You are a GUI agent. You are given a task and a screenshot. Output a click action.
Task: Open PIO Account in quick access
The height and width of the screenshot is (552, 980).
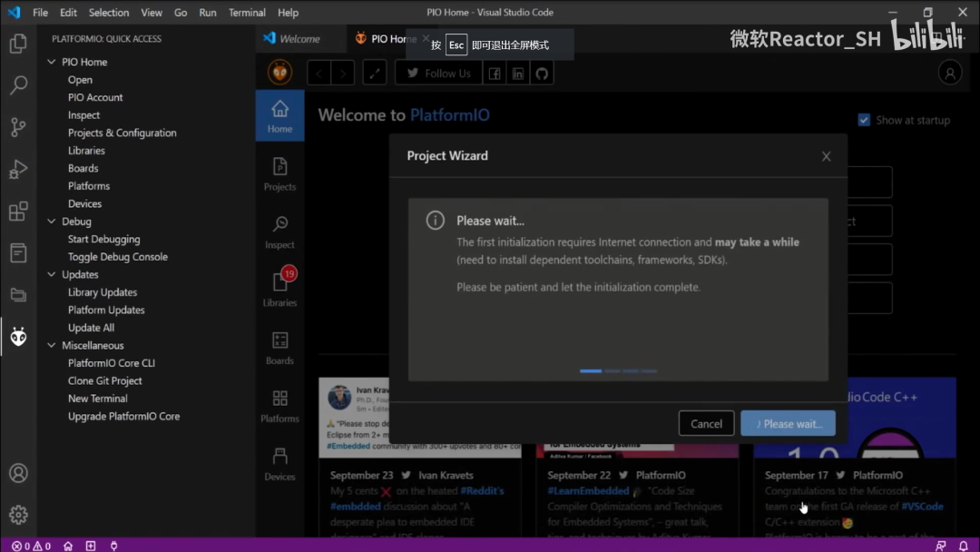click(95, 97)
